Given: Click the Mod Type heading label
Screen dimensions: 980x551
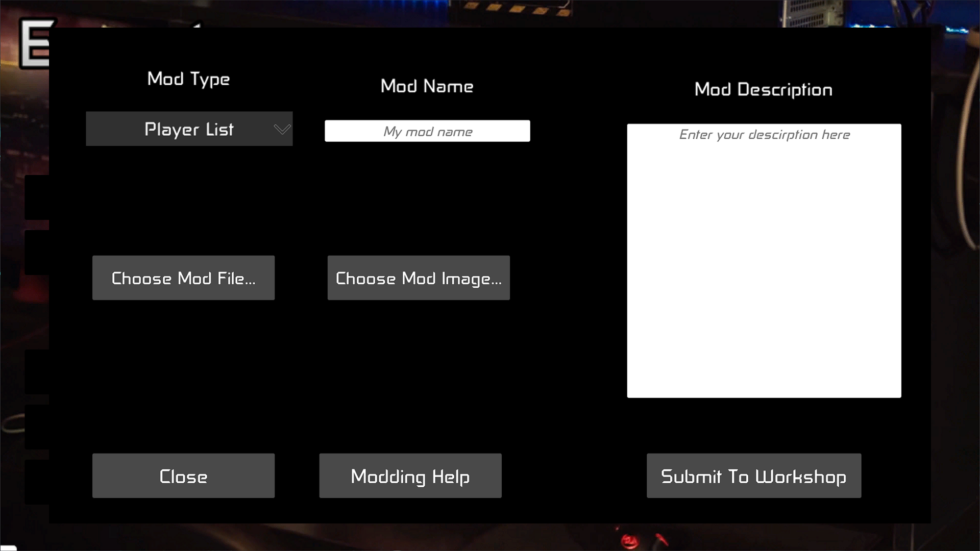Looking at the screenshot, I should [188, 79].
